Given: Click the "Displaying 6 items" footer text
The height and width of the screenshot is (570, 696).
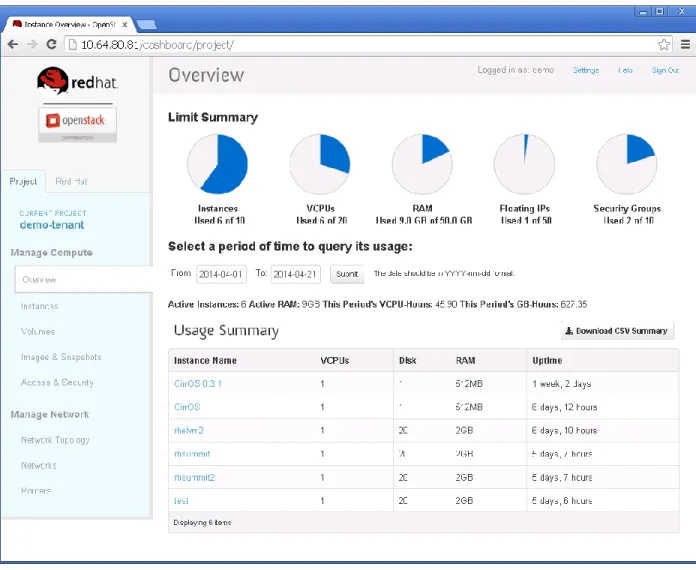Looking at the screenshot, I should pyautogui.click(x=202, y=522).
